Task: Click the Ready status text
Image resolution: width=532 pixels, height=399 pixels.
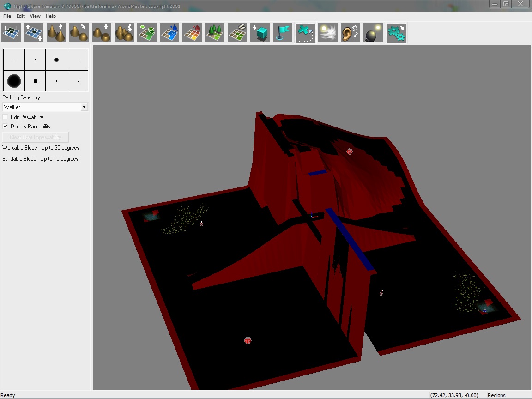Action: [x=8, y=395]
